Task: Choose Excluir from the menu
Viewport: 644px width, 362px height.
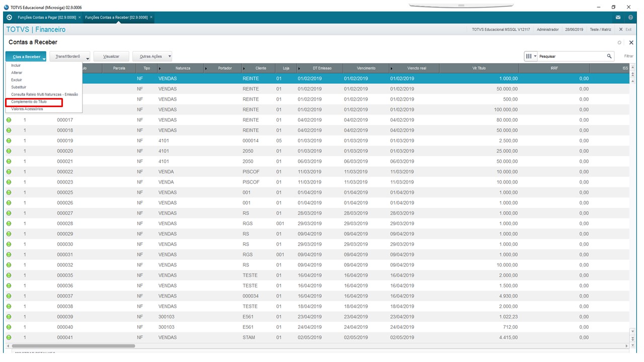Action: click(x=17, y=80)
